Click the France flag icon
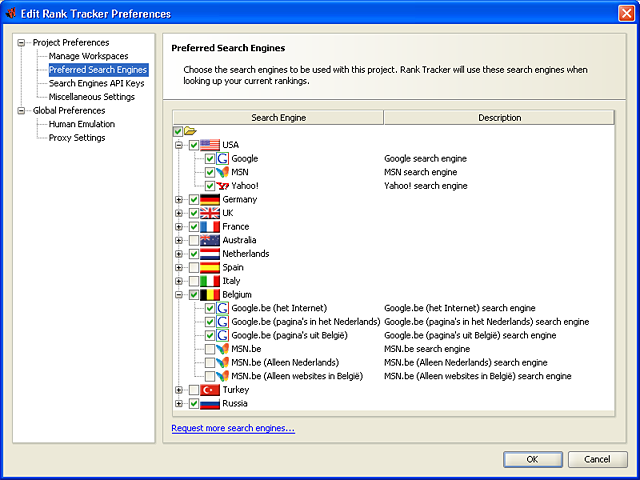The height and width of the screenshot is (480, 640). coord(210,227)
